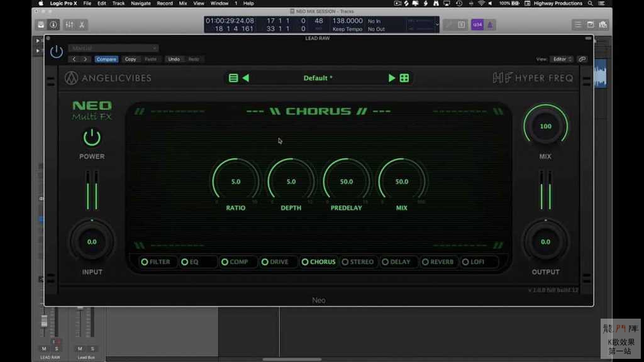
Task: Solo the LEAD RAW channel strip
Action: point(56,348)
